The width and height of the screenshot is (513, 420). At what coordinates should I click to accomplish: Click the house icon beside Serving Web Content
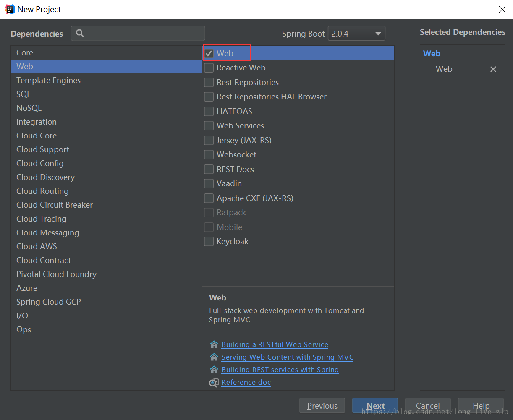[214, 357]
